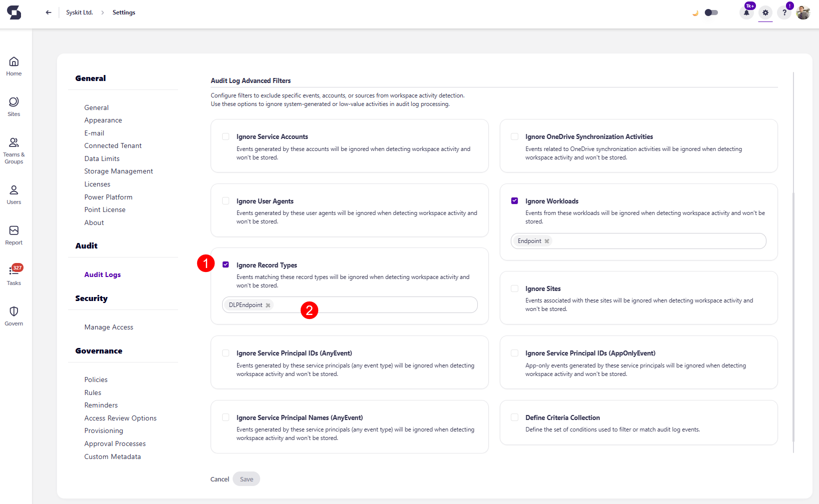Remove the DLPEndpoint tag
Image resolution: width=819 pixels, height=504 pixels.
click(268, 304)
